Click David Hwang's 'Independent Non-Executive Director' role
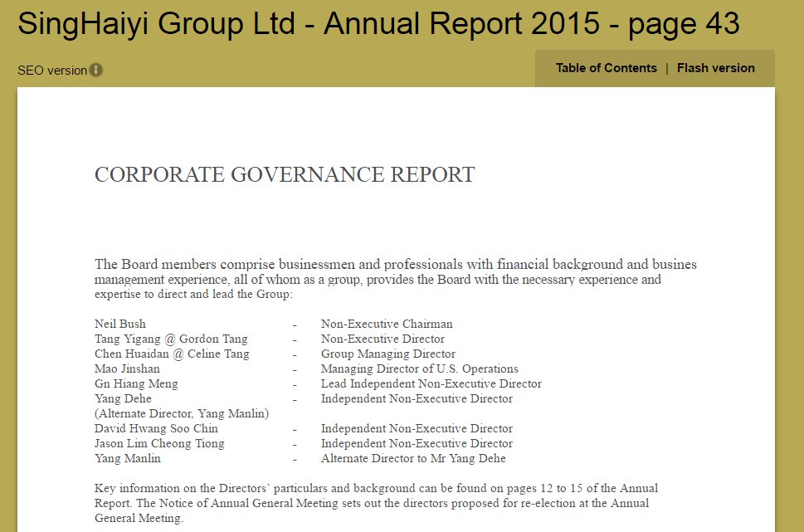Image resolution: width=804 pixels, height=532 pixels. point(417,428)
